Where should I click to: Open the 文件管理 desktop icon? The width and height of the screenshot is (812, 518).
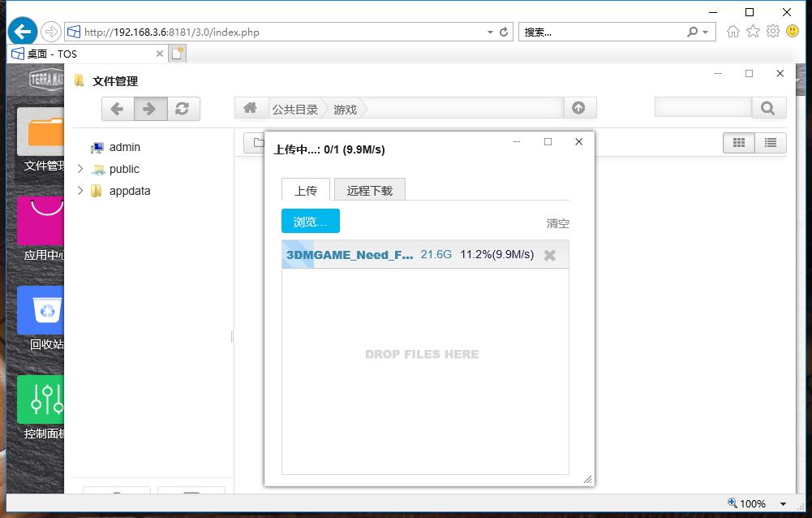[41, 139]
